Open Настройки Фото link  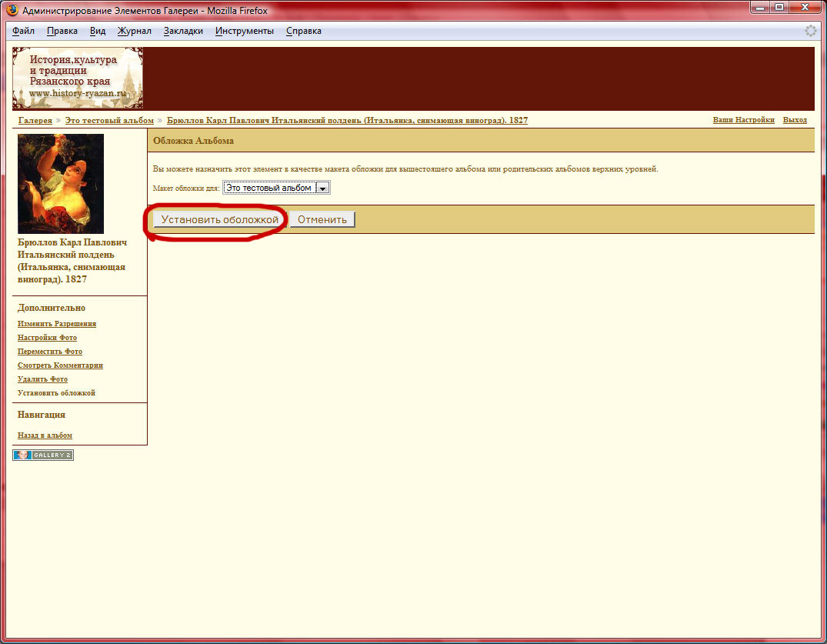pyautogui.click(x=48, y=338)
